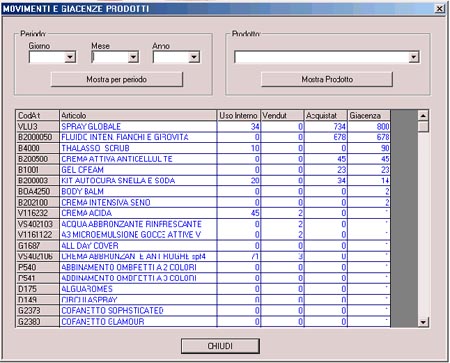450x363 pixels.
Task: Click code cell G2380
Action: click(38, 322)
